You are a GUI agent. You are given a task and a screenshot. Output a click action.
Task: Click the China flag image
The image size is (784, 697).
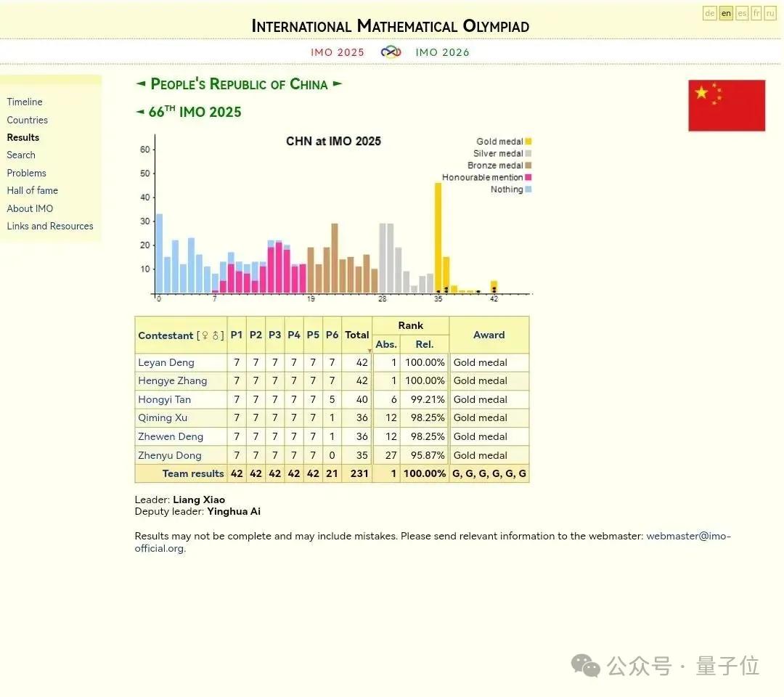click(727, 105)
